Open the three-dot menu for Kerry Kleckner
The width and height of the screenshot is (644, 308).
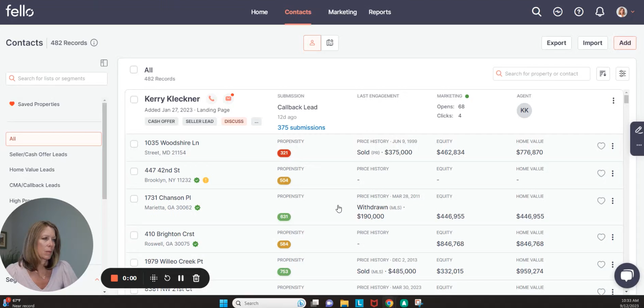click(613, 100)
